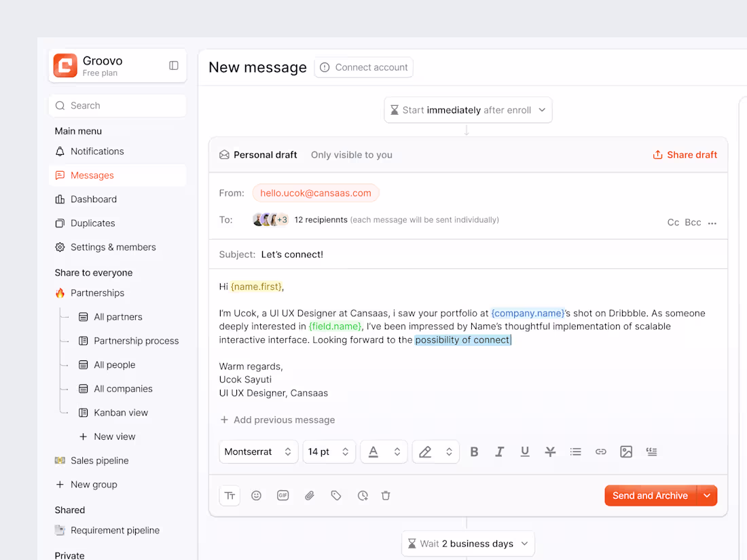Open the Wait 2 business days dropdown

click(467, 543)
